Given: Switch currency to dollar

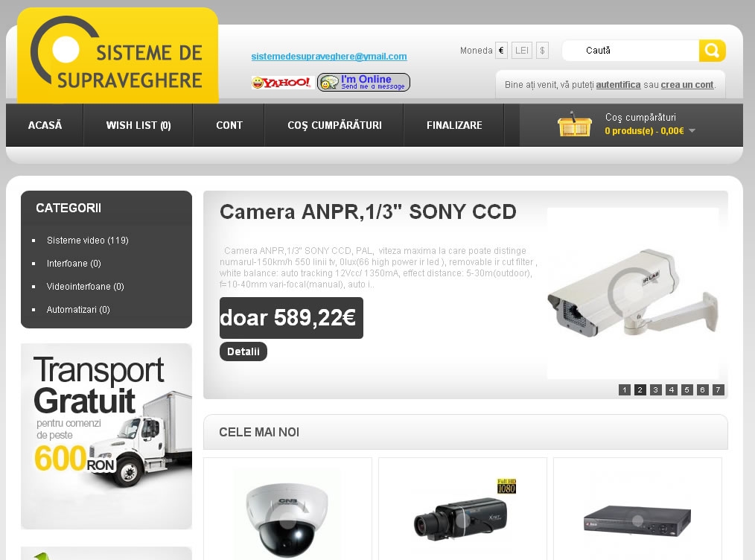Looking at the screenshot, I should [542, 51].
